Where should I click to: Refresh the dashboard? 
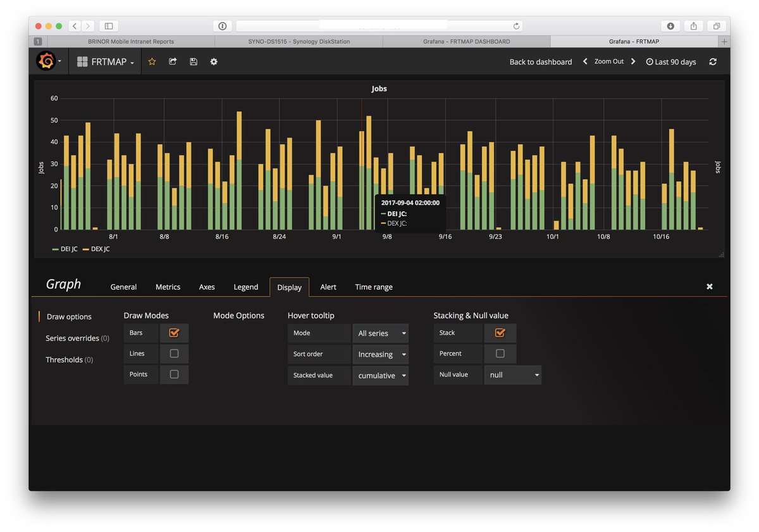point(713,61)
